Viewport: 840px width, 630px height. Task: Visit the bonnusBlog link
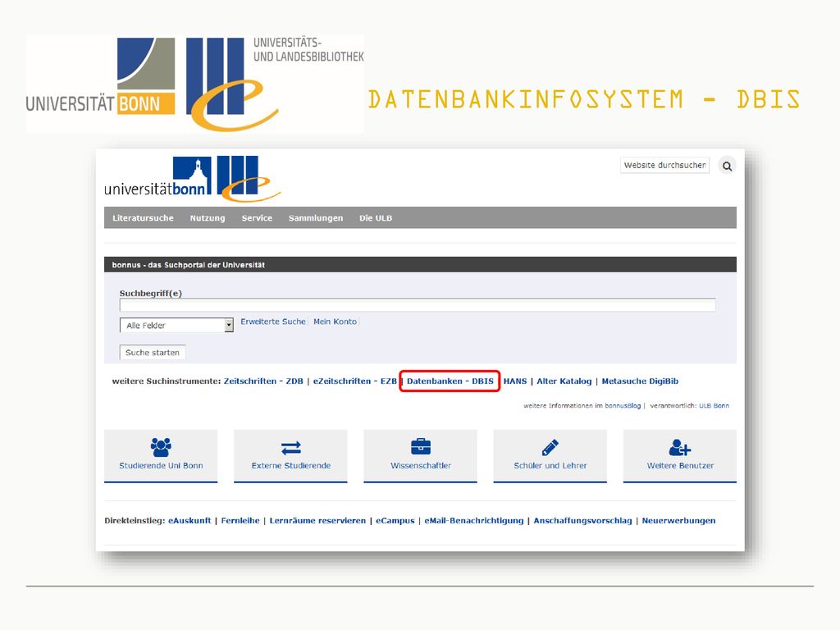pos(623,405)
